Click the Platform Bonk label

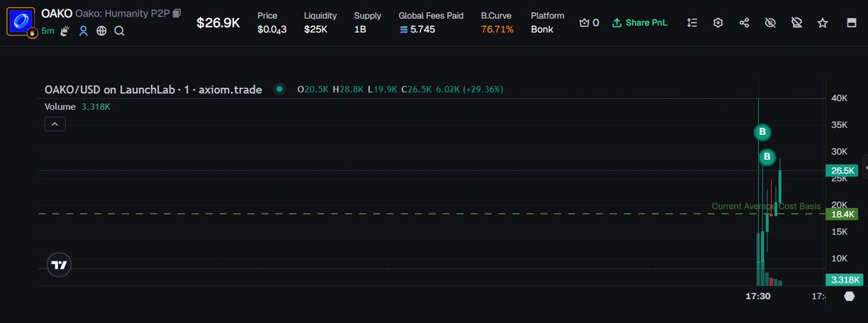pos(548,22)
